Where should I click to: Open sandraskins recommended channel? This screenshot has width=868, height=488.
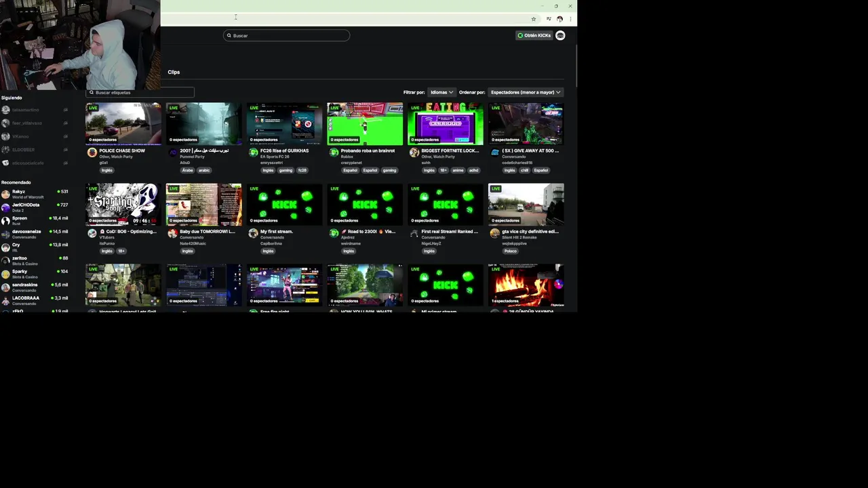(35, 287)
